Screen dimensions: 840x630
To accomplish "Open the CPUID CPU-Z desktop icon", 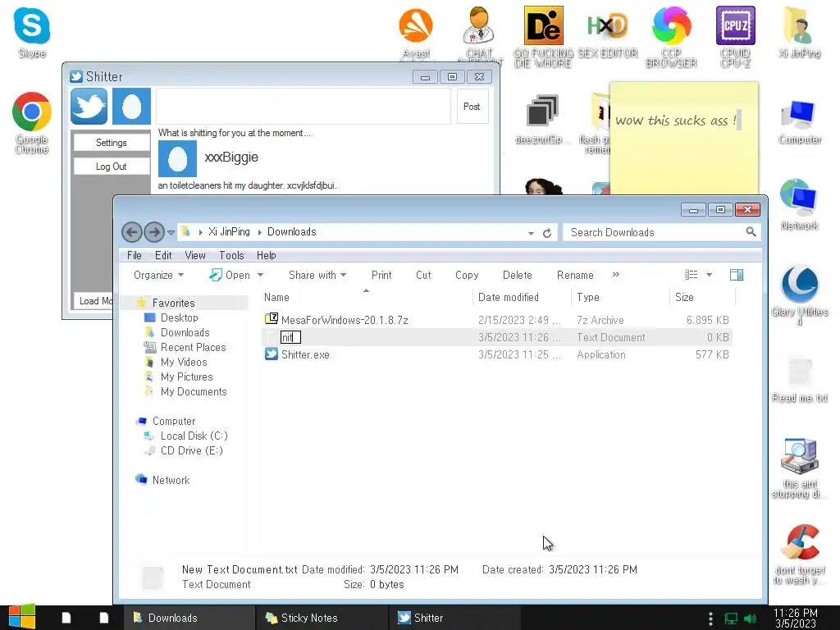I will [x=736, y=36].
